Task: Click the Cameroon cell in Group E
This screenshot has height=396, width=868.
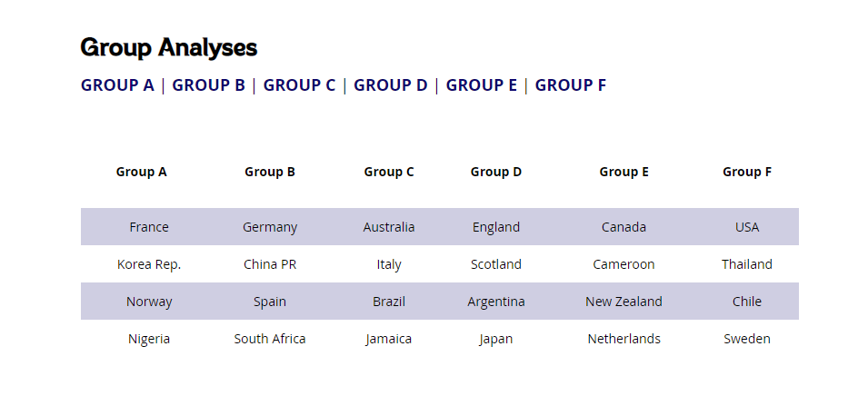Action: tap(624, 264)
